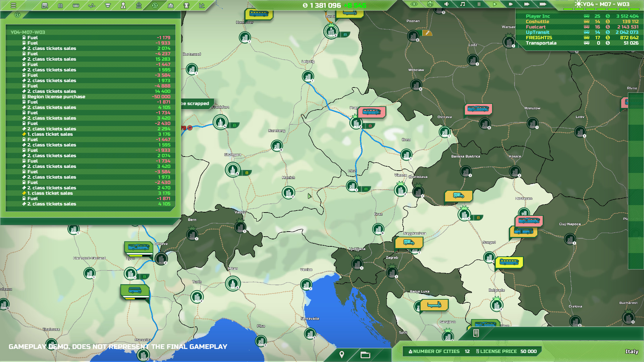The height and width of the screenshot is (362, 644).
Task: Open the statistics chart icon
Action: pyautogui.click(x=202, y=5)
